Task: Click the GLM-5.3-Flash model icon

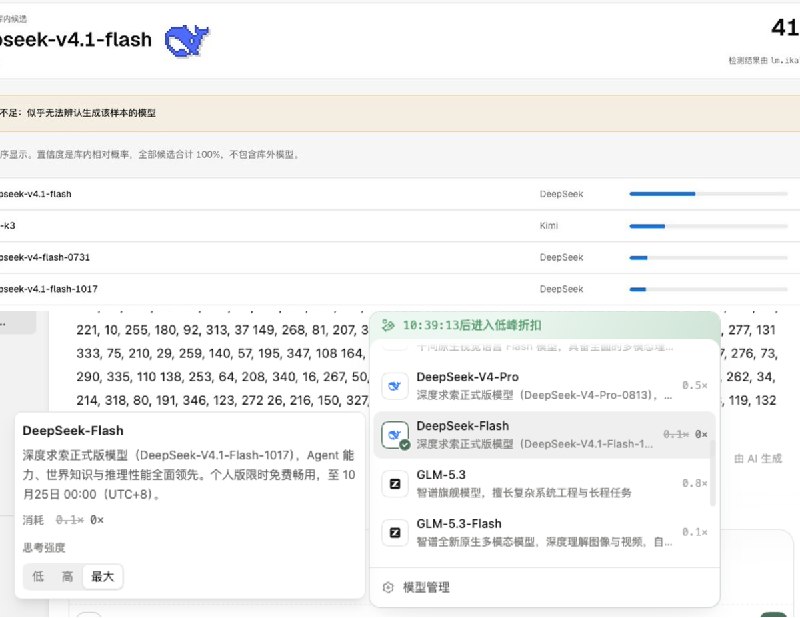Action: tap(395, 532)
